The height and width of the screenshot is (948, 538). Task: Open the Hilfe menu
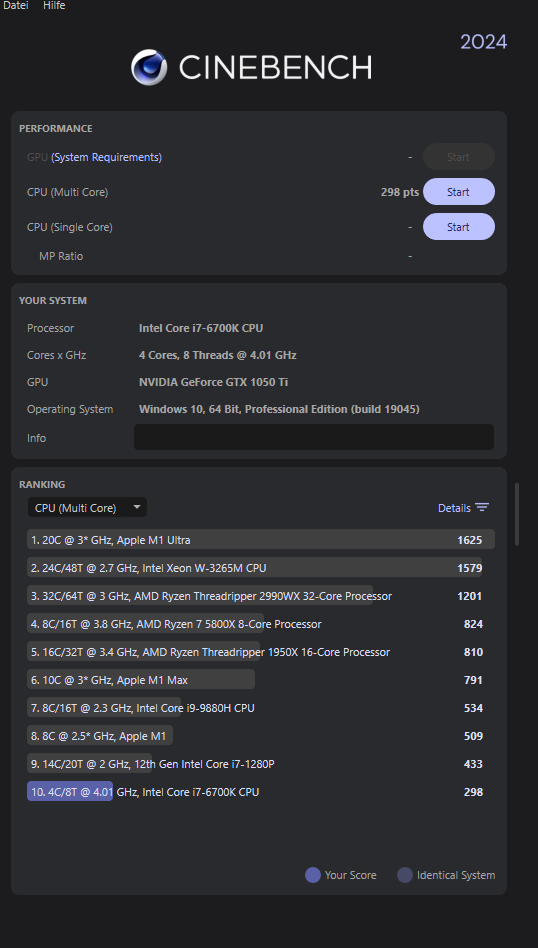(x=54, y=5)
